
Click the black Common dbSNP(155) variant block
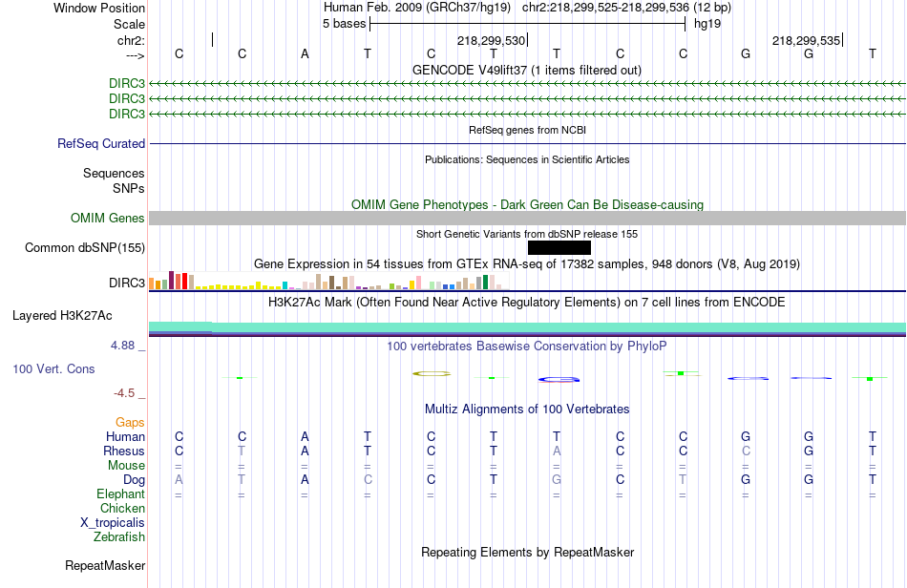[559, 248]
